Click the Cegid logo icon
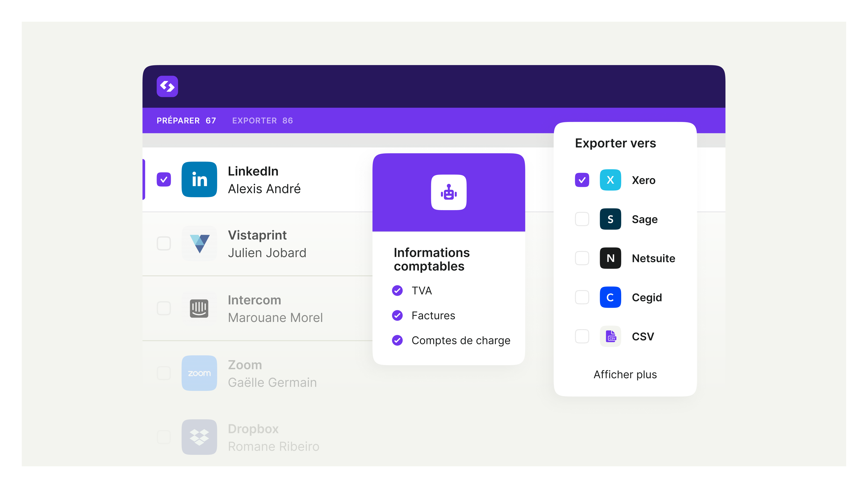Screen dimensions: 868x488 610,297
